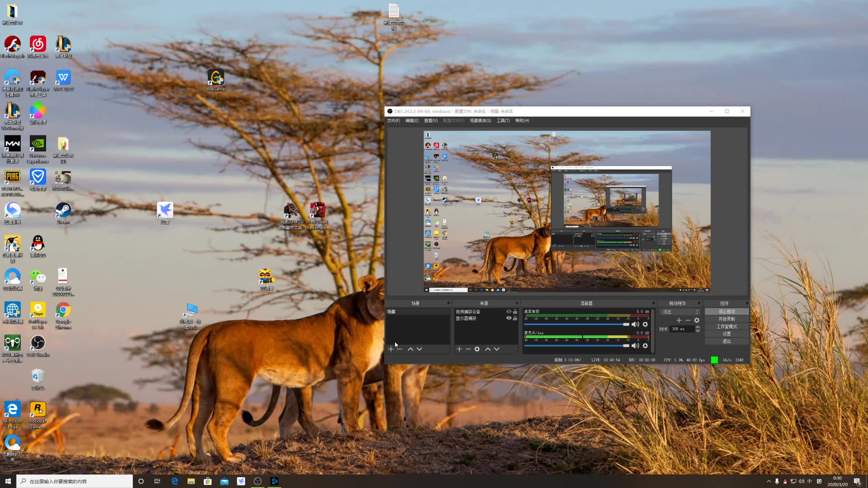
Task: Open source properties gear icon
Action: point(477,349)
